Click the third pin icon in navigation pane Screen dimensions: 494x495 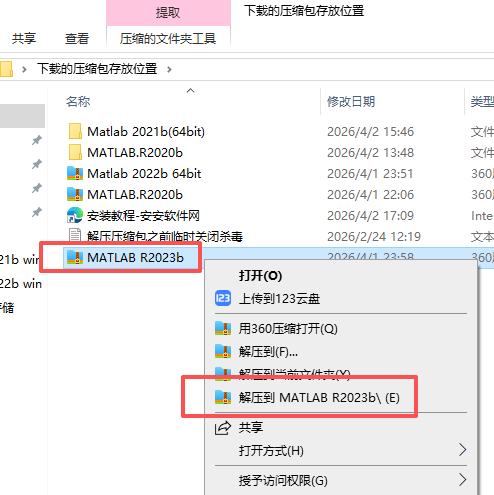tap(37, 188)
